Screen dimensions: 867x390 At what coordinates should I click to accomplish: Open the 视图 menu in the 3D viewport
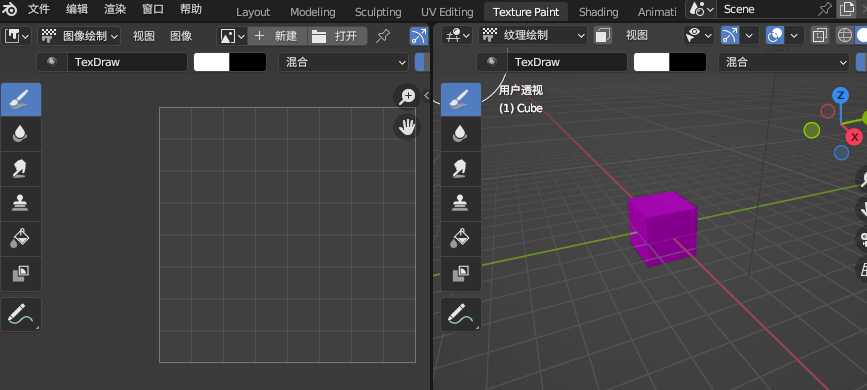(x=636, y=36)
